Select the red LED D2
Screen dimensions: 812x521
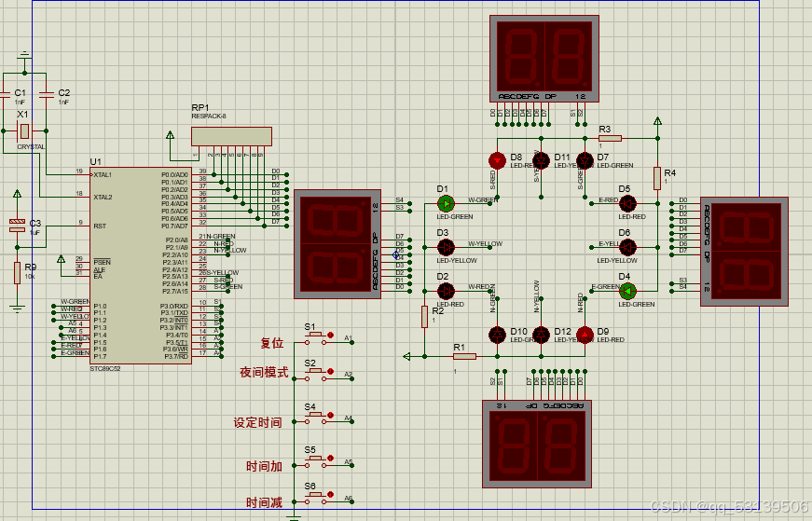[x=446, y=291]
